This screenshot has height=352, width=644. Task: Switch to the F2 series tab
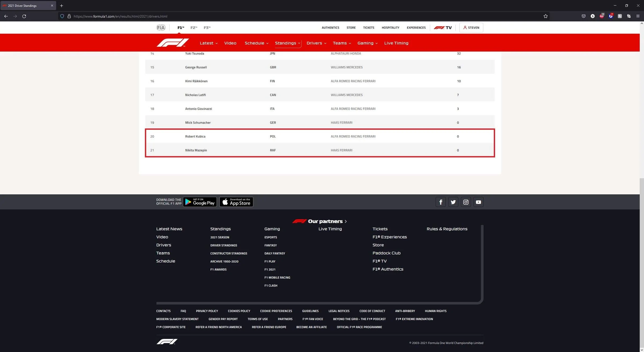194,28
